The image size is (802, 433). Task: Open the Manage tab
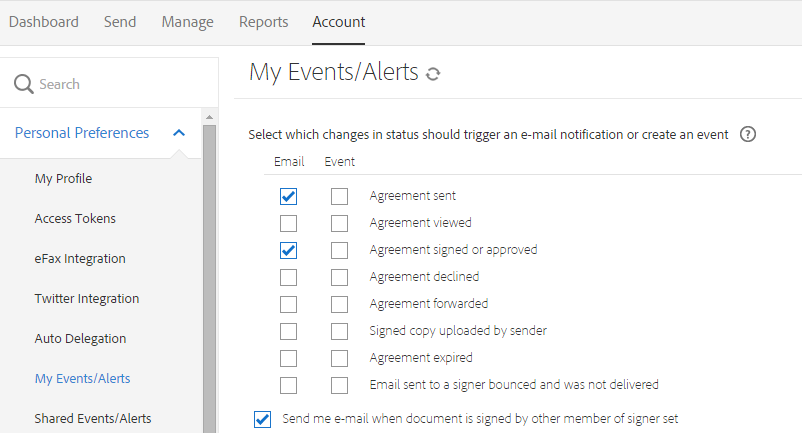187,22
